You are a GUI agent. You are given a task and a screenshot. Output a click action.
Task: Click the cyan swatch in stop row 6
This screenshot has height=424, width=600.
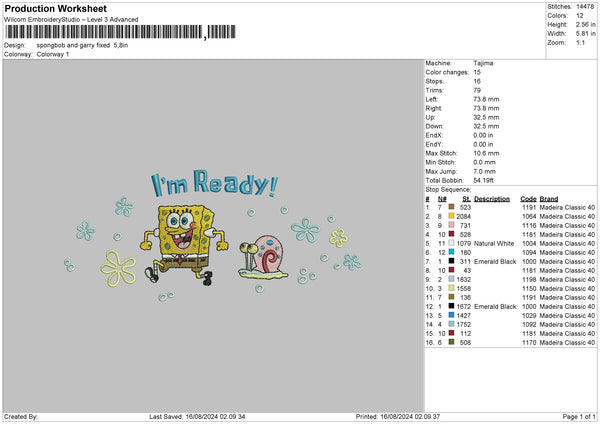coord(451,252)
